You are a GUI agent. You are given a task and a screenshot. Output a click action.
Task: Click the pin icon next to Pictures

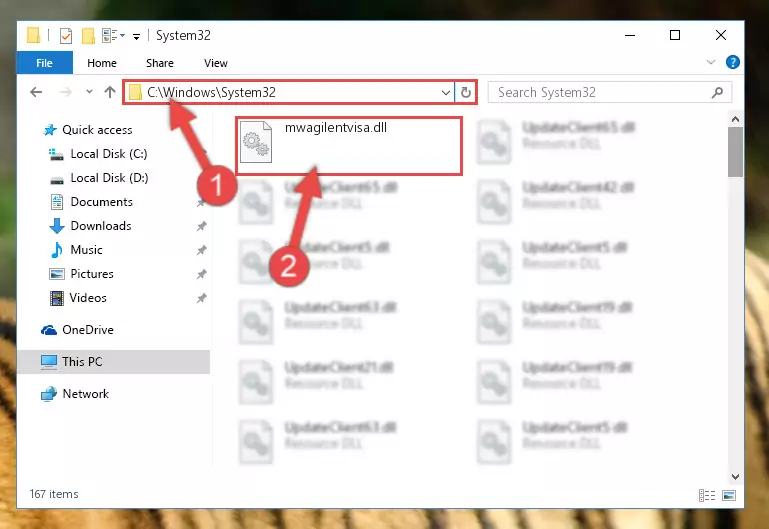(201, 274)
